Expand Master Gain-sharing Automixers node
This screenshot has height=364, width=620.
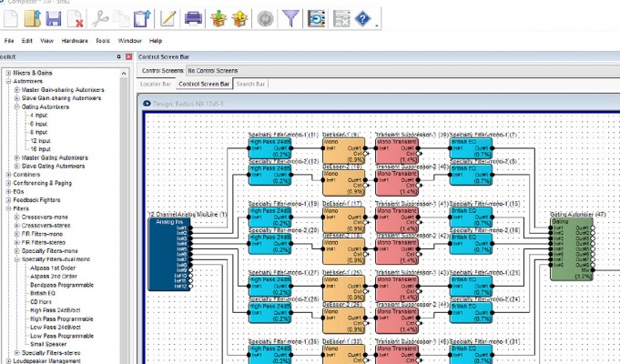17,90
